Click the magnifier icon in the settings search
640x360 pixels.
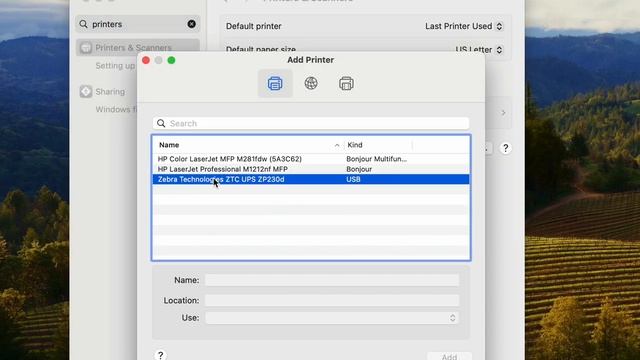click(x=83, y=24)
